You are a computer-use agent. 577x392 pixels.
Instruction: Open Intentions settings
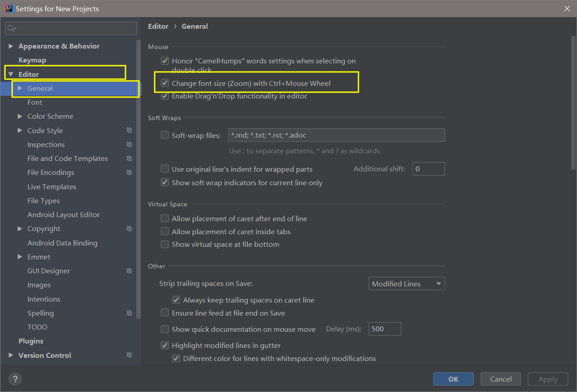(x=44, y=299)
